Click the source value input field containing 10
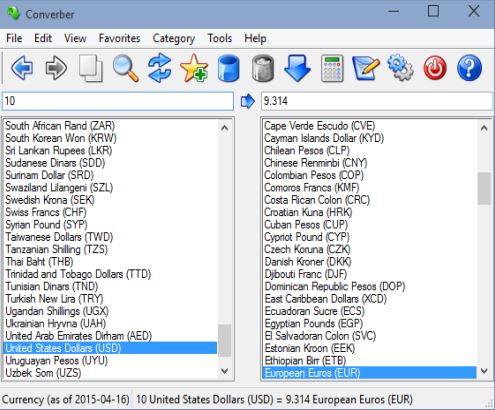Image resolution: width=495 pixels, height=410 pixels. [118, 101]
